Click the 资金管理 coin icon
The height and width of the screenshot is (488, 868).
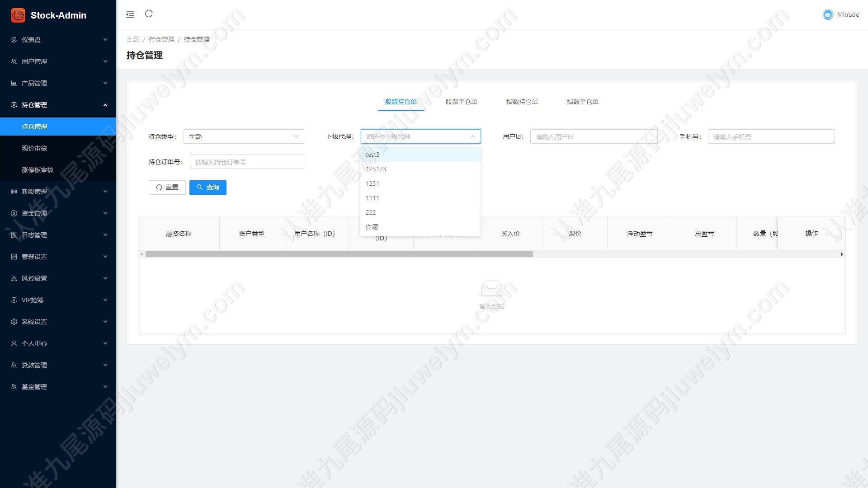click(x=14, y=213)
